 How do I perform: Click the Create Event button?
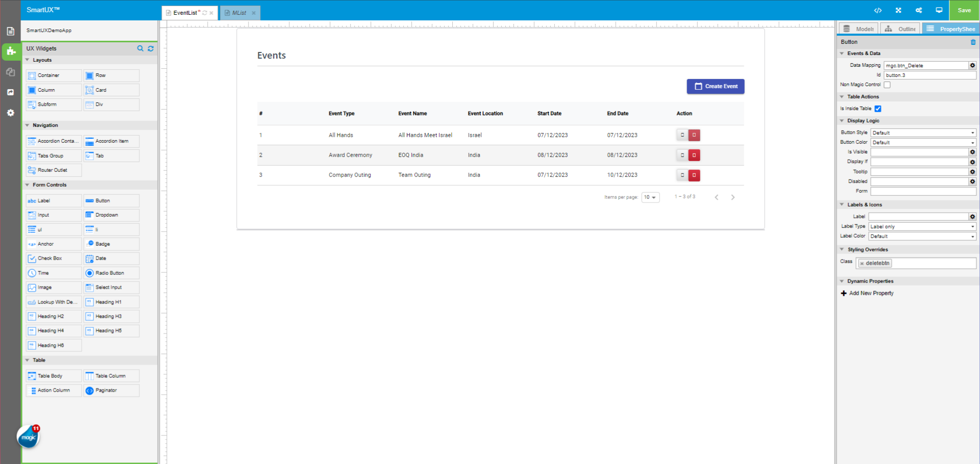(715, 86)
